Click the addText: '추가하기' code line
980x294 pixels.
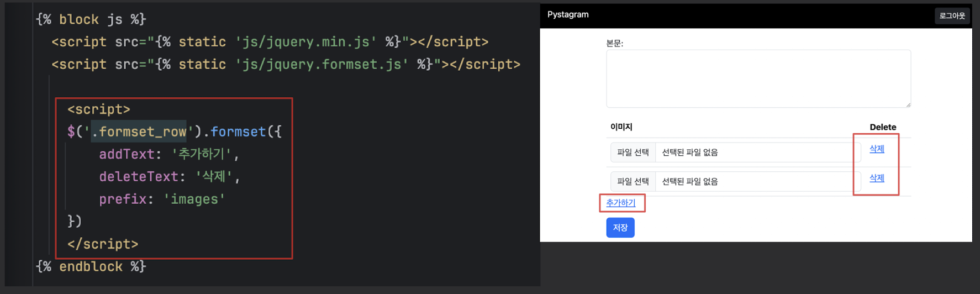tap(169, 154)
